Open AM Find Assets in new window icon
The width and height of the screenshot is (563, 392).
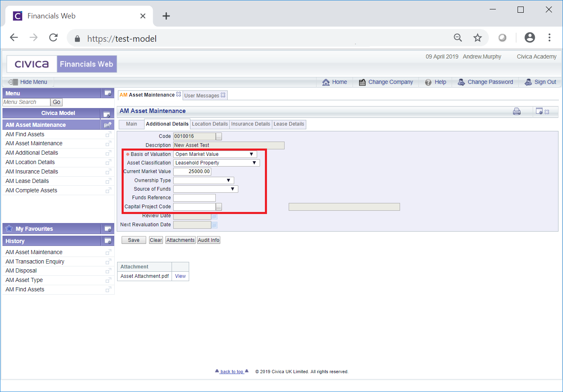point(109,135)
